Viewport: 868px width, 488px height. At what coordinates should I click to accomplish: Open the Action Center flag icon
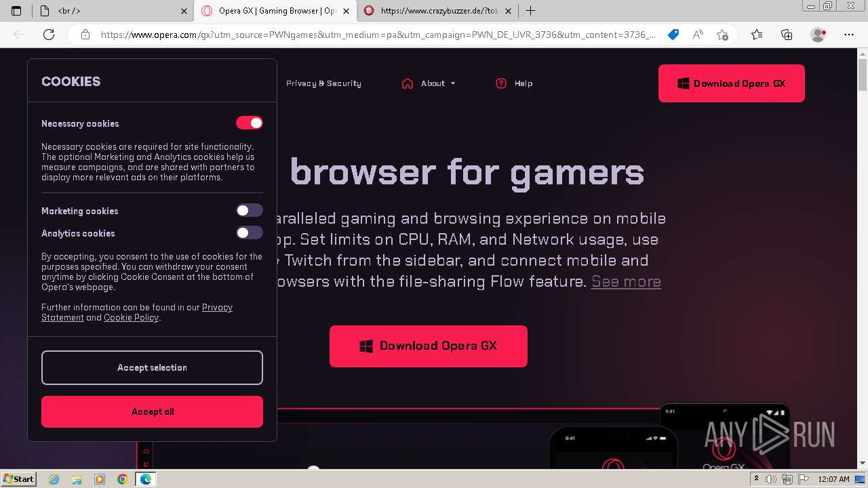(804, 479)
